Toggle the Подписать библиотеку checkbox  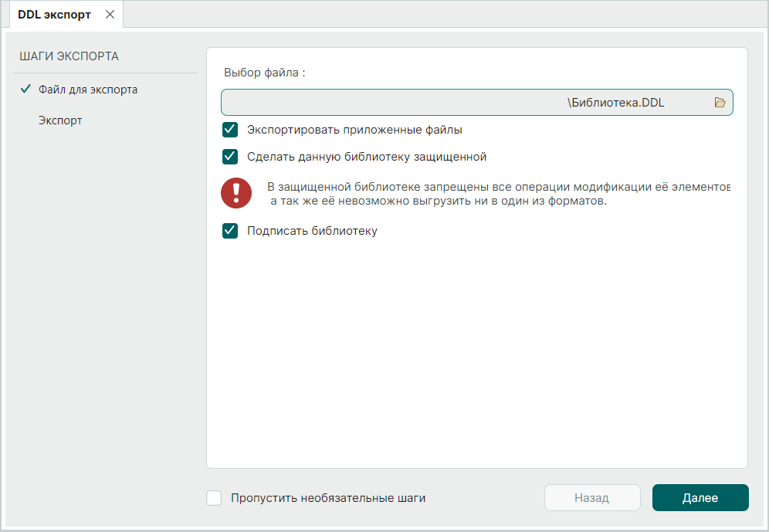click(x=230, y=231)
